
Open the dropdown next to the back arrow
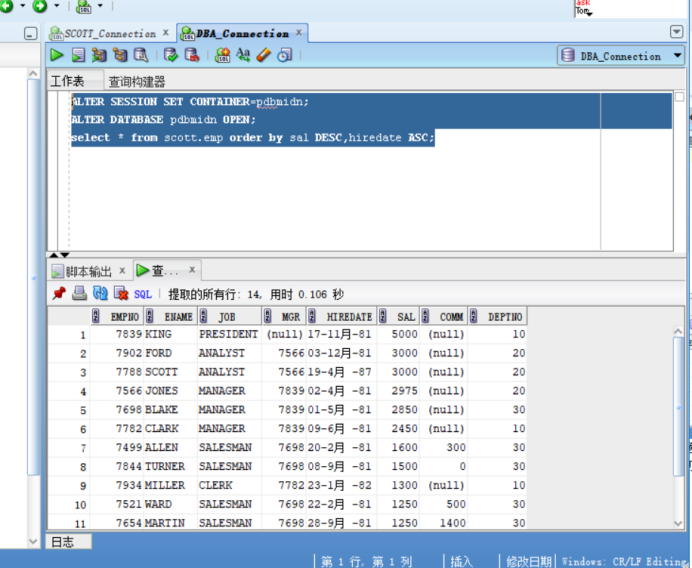(x=23, y=6)
